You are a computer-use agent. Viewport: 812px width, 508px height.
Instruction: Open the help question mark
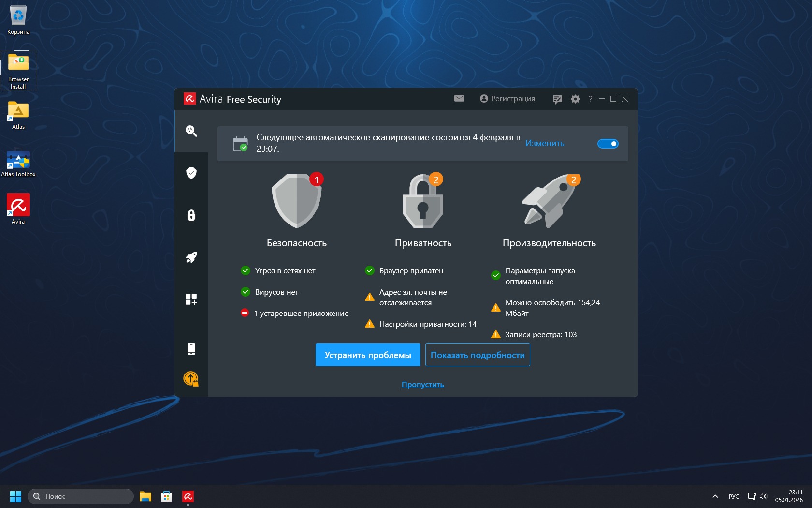[x=590, y=99]
